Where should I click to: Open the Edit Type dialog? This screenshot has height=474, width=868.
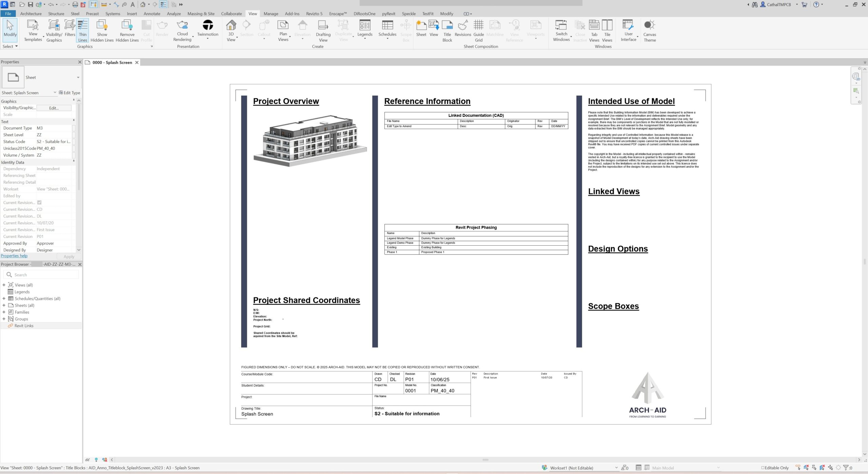point(70,92)
